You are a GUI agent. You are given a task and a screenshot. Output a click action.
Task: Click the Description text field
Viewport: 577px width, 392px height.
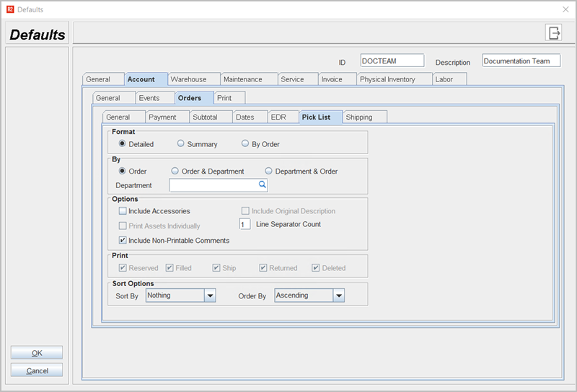[x=521, y=61]
